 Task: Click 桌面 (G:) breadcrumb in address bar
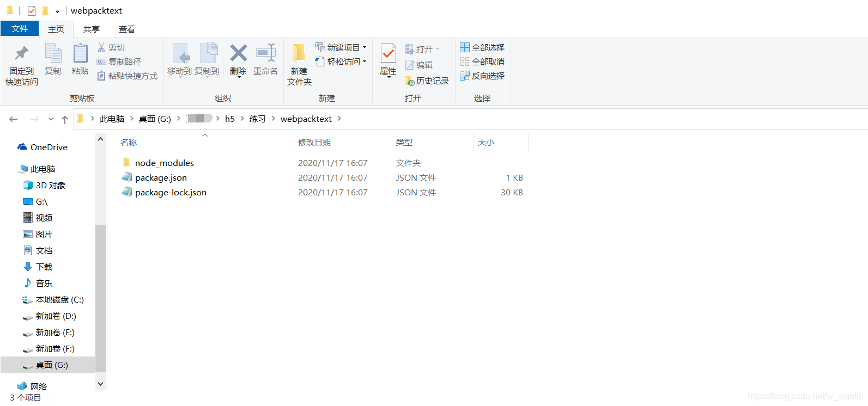[x=155, y=119]
